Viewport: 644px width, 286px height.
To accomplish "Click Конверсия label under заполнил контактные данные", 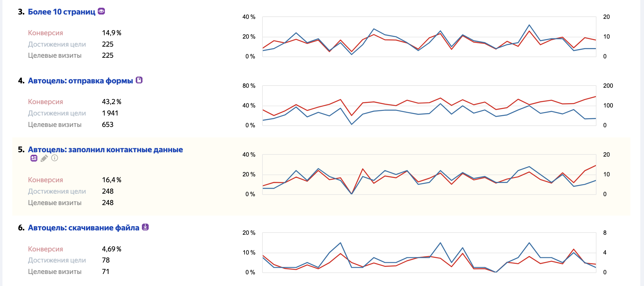I will tap(45, 180).
